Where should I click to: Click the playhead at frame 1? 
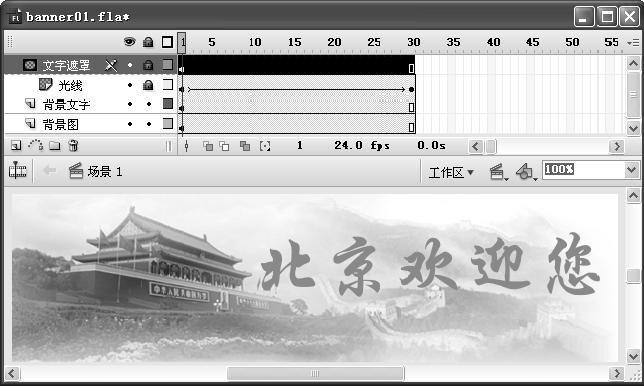tap(182, 43)
